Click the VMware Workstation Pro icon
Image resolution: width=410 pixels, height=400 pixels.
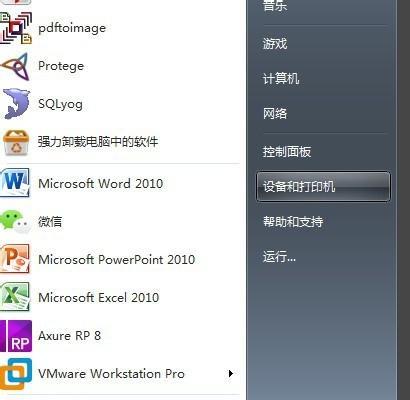click(x=16, y=374)
